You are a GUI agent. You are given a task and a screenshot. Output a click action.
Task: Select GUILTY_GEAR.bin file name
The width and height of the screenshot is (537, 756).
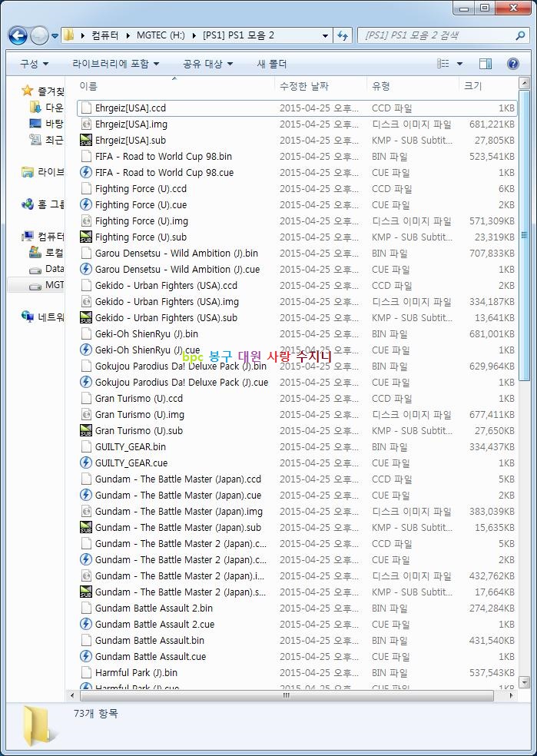[130, 447]
